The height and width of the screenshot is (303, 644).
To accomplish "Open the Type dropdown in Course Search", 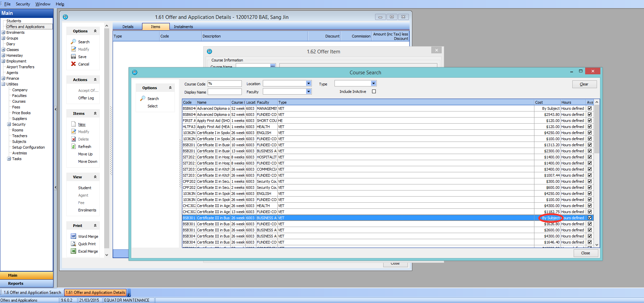I will pos(373,83).
